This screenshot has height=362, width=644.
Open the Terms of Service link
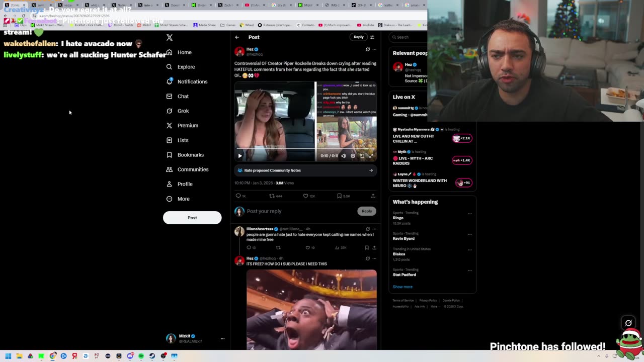point(403,301)
